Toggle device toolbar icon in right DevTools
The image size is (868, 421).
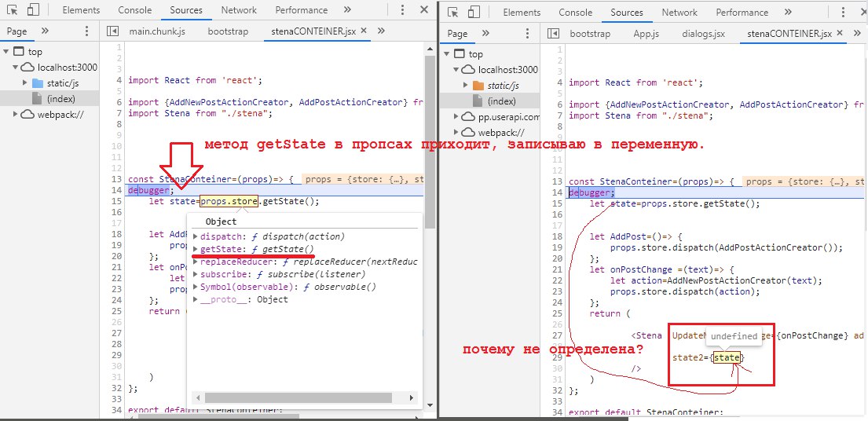474,12
